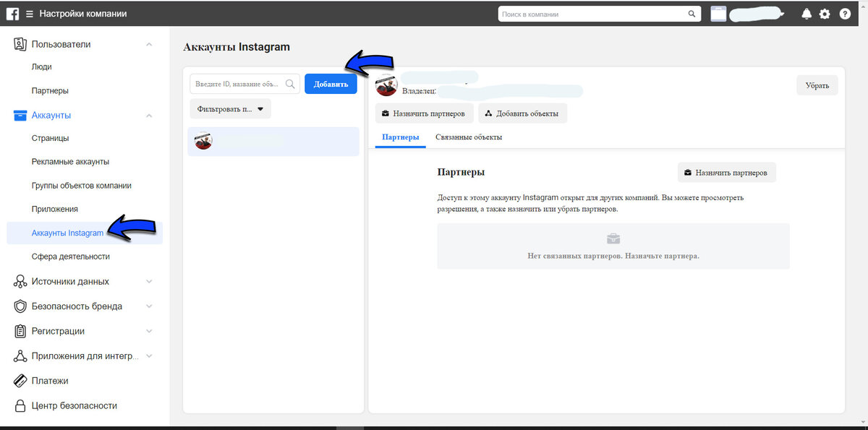
Task: Click the Аккаунты section icon
Action: (20, 115)
